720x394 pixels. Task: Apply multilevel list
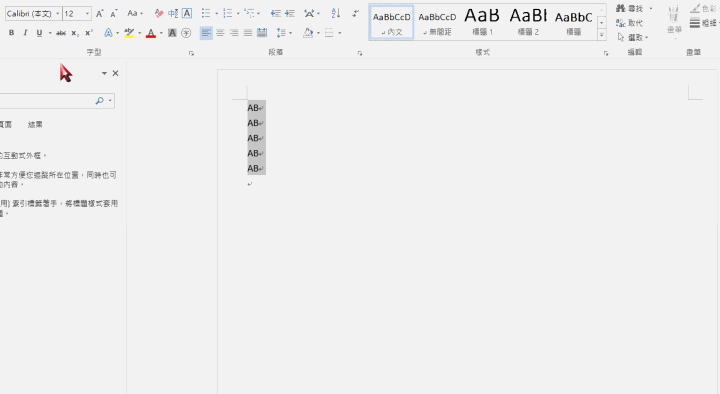pyautogui.click(x=248, y=14)
